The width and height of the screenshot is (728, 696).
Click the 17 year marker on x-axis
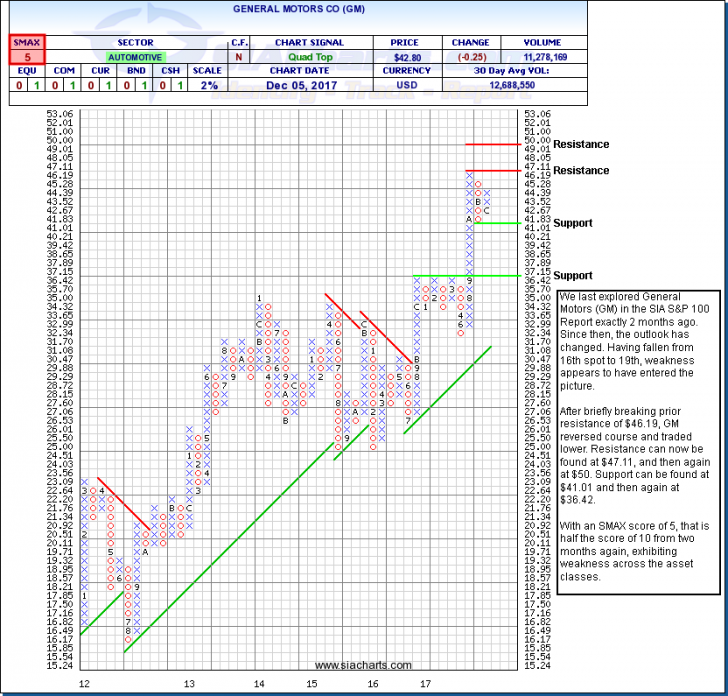(425, 683)
